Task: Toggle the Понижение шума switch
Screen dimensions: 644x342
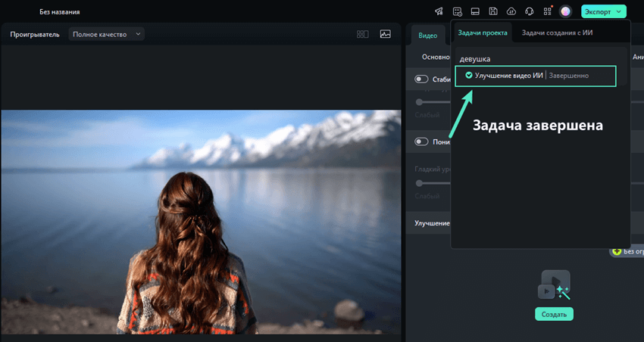Action: tap(422, 141)
